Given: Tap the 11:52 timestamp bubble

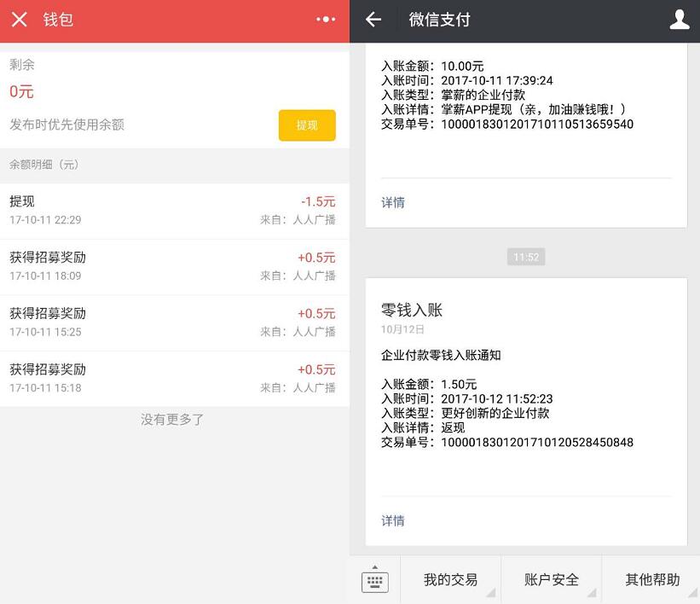Looking at the screenshot, I should 526,257.
